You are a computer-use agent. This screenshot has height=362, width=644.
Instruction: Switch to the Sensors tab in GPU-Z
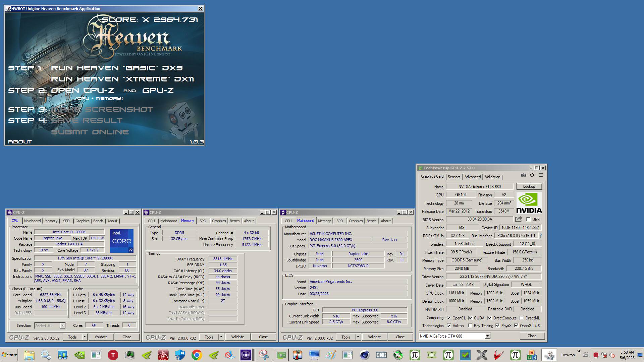coord(454,177)
